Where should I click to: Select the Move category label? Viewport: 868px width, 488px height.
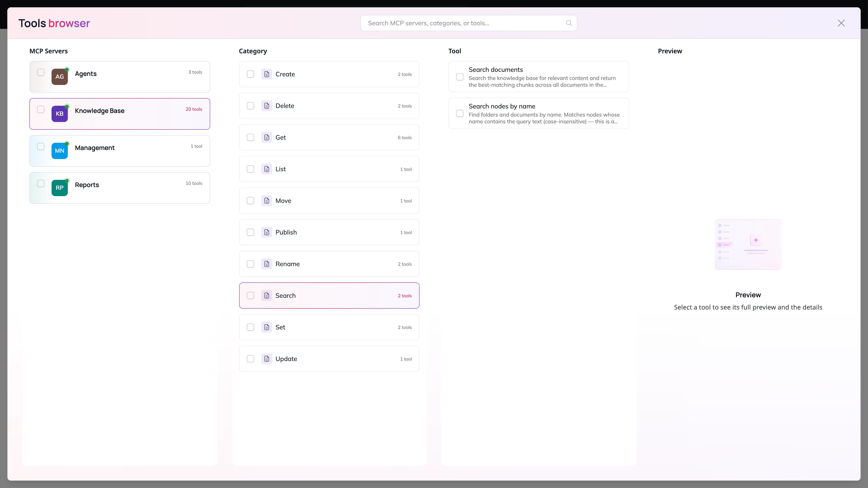coord(283,201)
